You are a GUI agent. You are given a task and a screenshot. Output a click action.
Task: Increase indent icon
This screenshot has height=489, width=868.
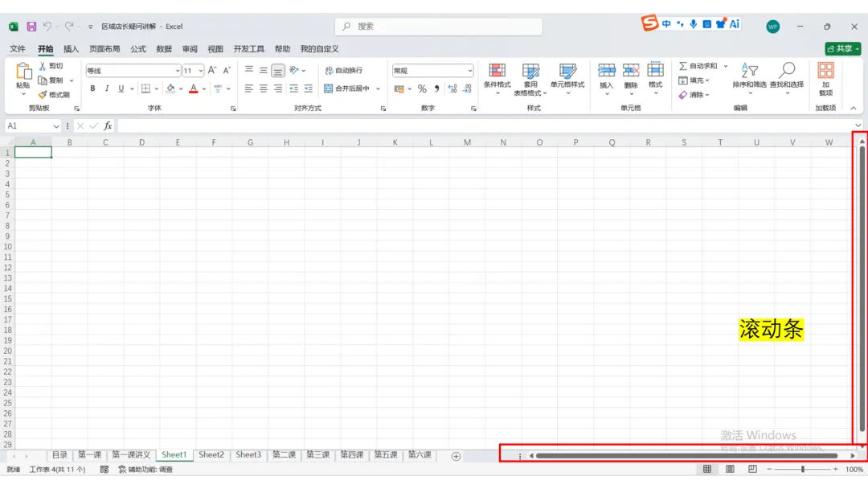309,88
